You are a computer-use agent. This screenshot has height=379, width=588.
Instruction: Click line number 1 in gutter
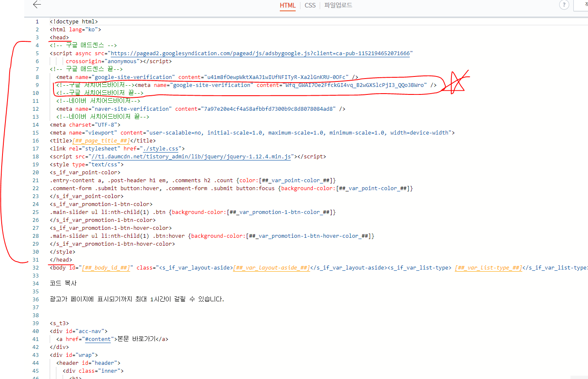point(37,22)
